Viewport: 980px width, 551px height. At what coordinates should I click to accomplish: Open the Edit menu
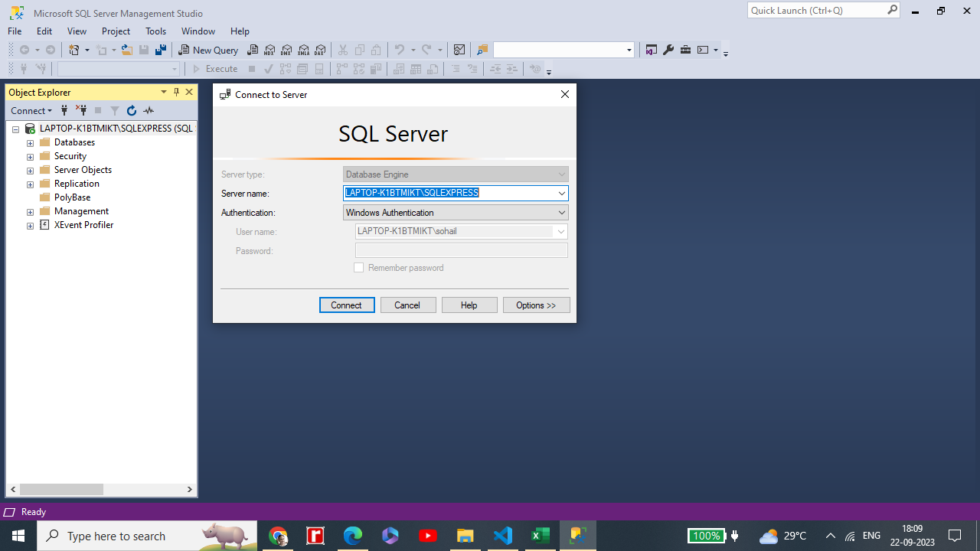pyautogui.click(x=44, y=31)
